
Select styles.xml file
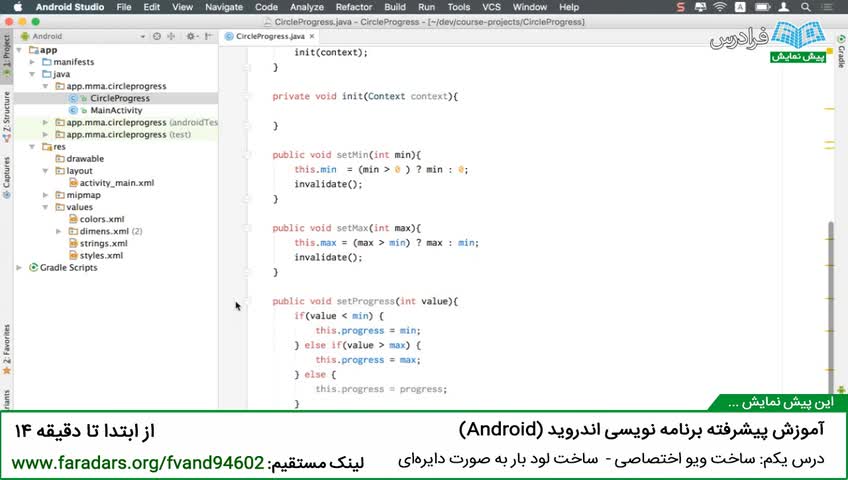click(x=101, y=255)
